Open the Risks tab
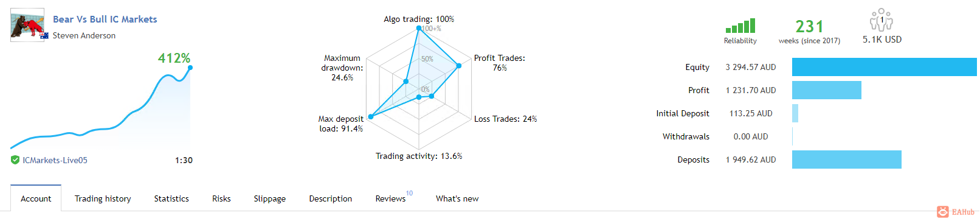Viewport: 980px width, 221px height. click(x=221, y=198)
